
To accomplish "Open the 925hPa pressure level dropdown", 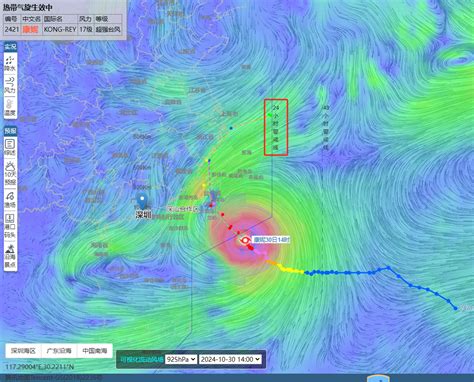I will click(x=181, y=359).
